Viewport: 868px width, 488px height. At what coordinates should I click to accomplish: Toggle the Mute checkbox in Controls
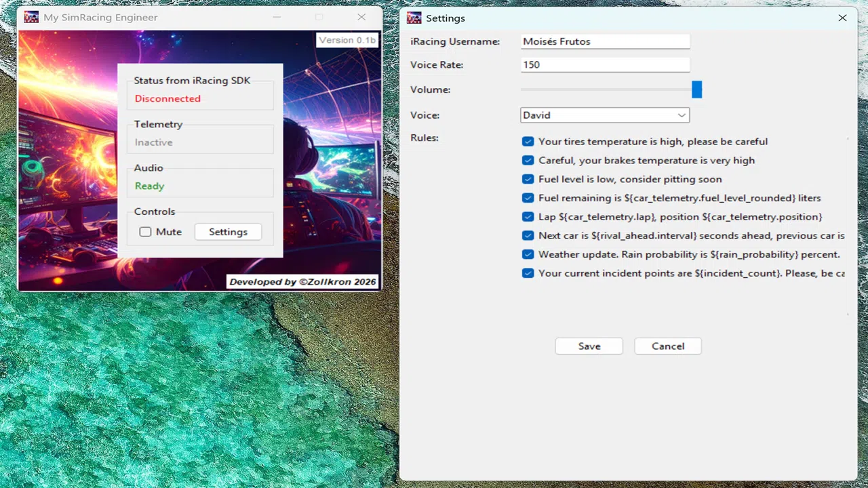coord(145,232)
